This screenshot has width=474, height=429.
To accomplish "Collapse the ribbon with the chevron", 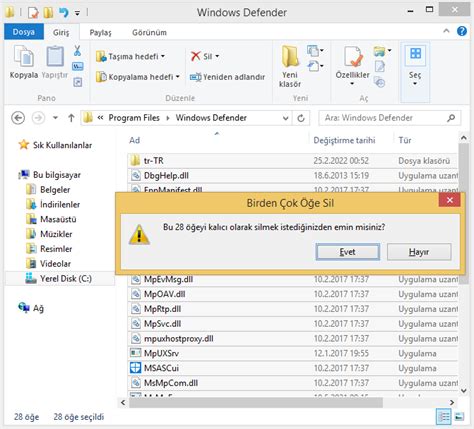I will [x=446, y=31].
